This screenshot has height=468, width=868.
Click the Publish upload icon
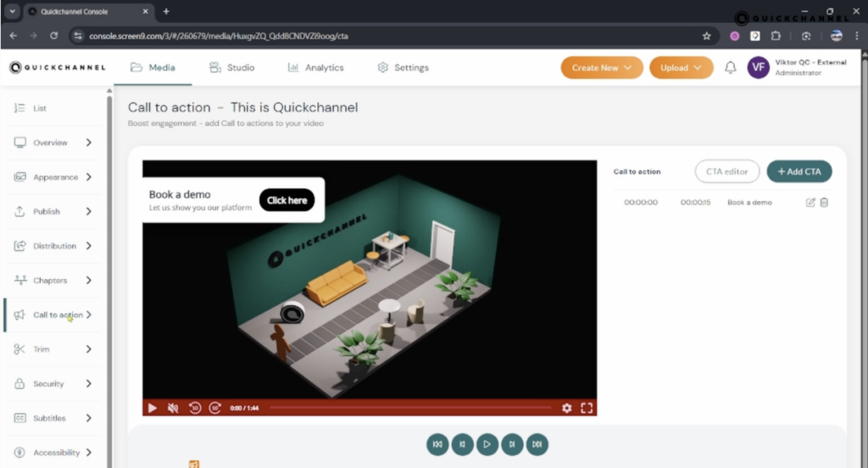click(x=20, y=211)
